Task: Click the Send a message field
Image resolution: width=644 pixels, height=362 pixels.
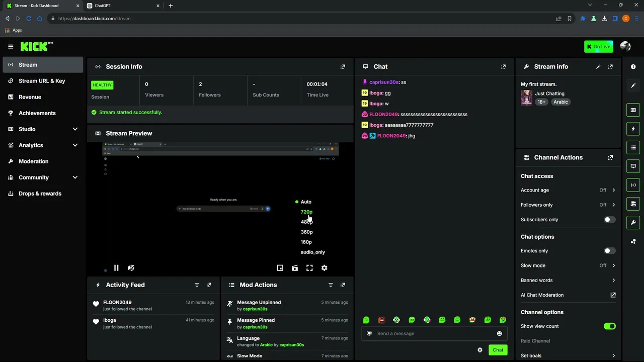Action: [434, 333]
